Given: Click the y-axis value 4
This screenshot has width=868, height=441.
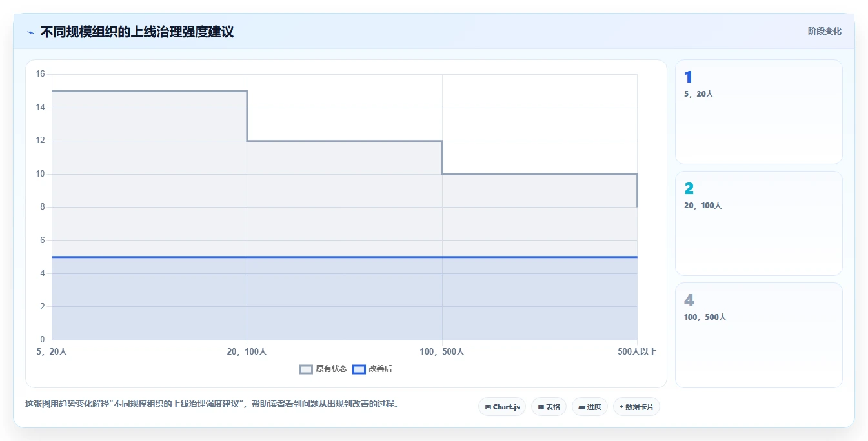Looking at the screenshot, I should [43, 273].
